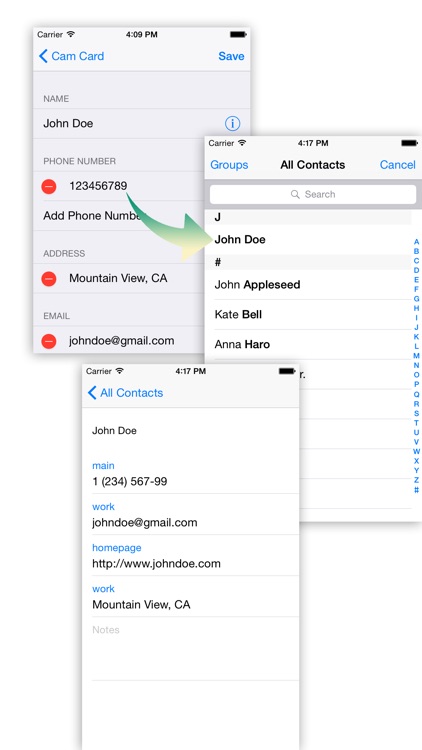Open homepage http://www.johndoe.com
This screenshot has width=422, height=750.
(x=156, y=564)
